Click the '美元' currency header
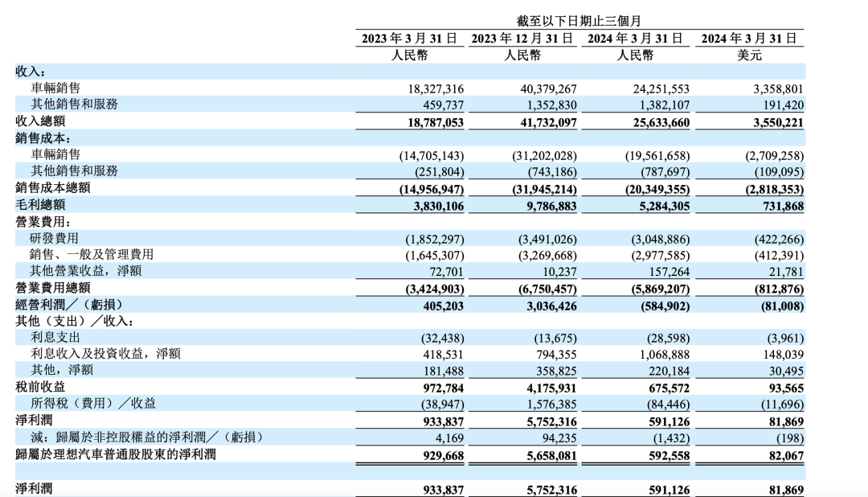 click(749, 55)
